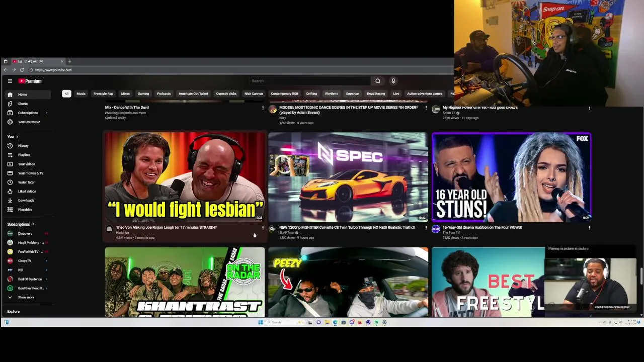The width and height of the screenshot is (644, 362).
Task: Open End Of Sentence channel subscription
Action: pyautogui.click(x=30, y=279)
